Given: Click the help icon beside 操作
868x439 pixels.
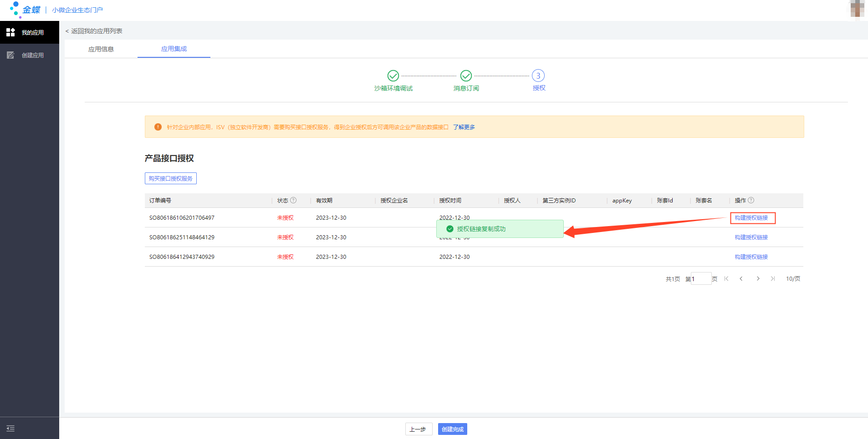Looking at the screenshot, I should (751, 200).
